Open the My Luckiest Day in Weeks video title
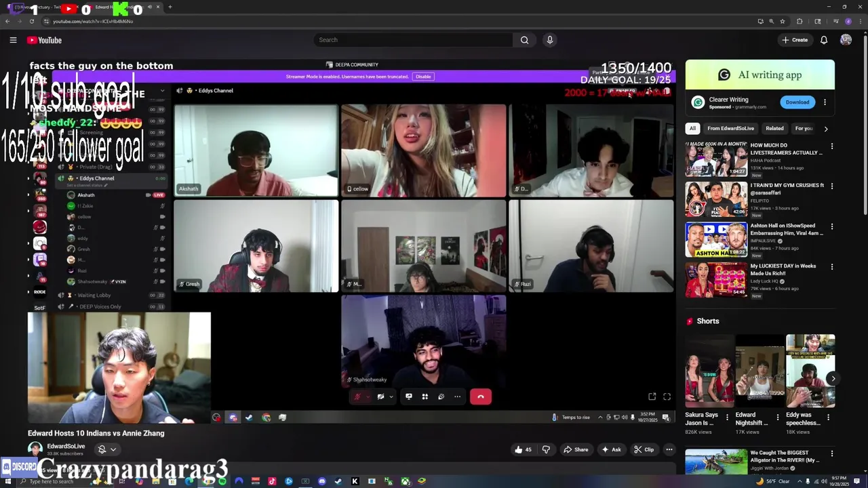The height and width of the screenshot is (488, 868). point(784,270)
